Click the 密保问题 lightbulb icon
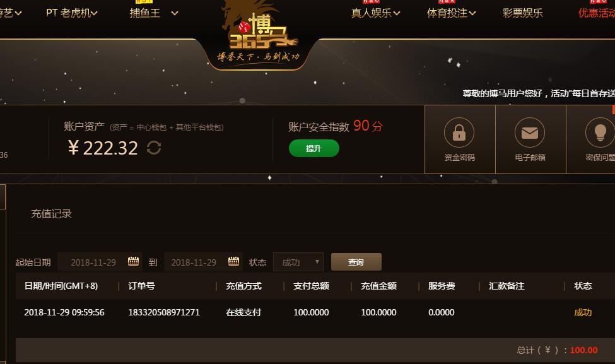Viewport: 615px width, 364px height. [x=600, y=132]
